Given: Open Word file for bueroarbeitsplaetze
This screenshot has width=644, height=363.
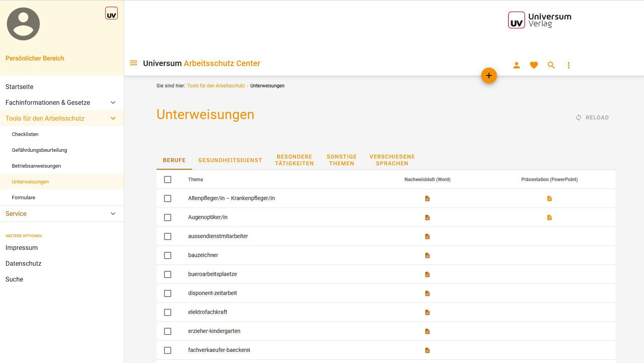Looking at the screenshot, I should click(427, 274).
